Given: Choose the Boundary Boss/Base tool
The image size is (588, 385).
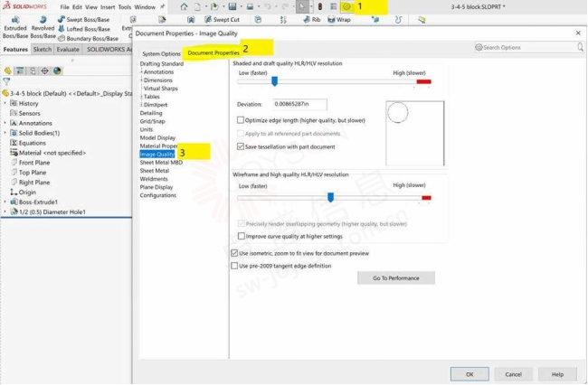Looking at the screenshot, I should pos(88,38).
